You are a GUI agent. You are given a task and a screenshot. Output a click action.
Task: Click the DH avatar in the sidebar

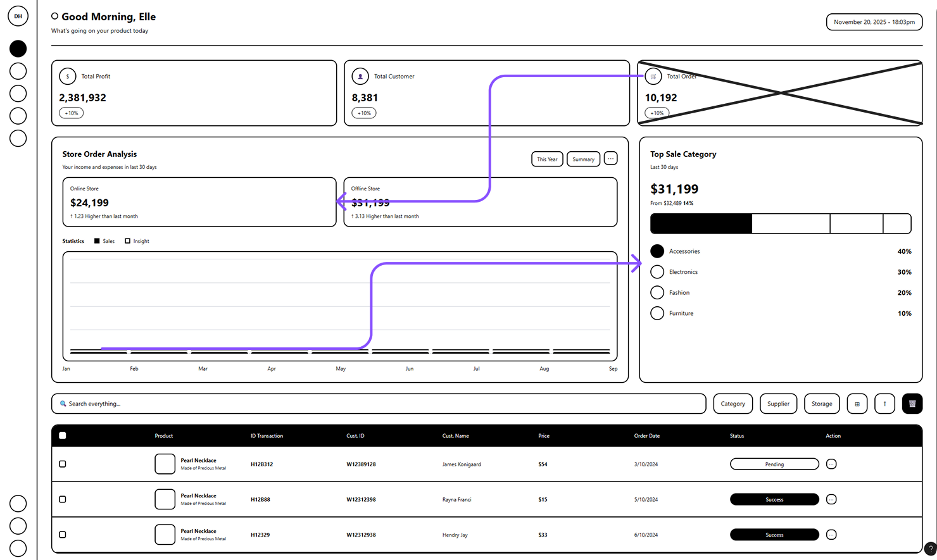pyautogui.click(x=18, y=16)
